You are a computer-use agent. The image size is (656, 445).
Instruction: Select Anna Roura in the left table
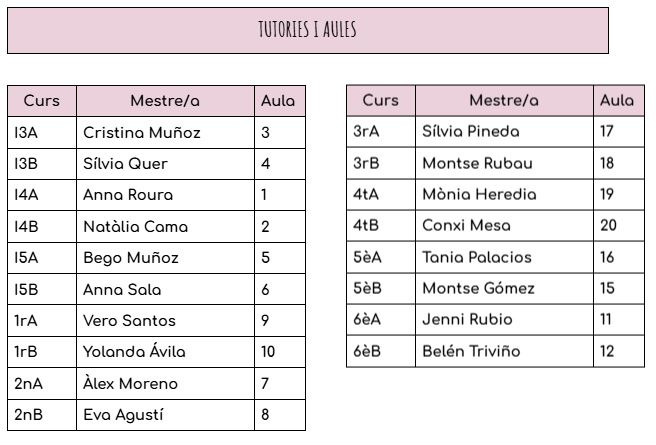tap(164, 195)
